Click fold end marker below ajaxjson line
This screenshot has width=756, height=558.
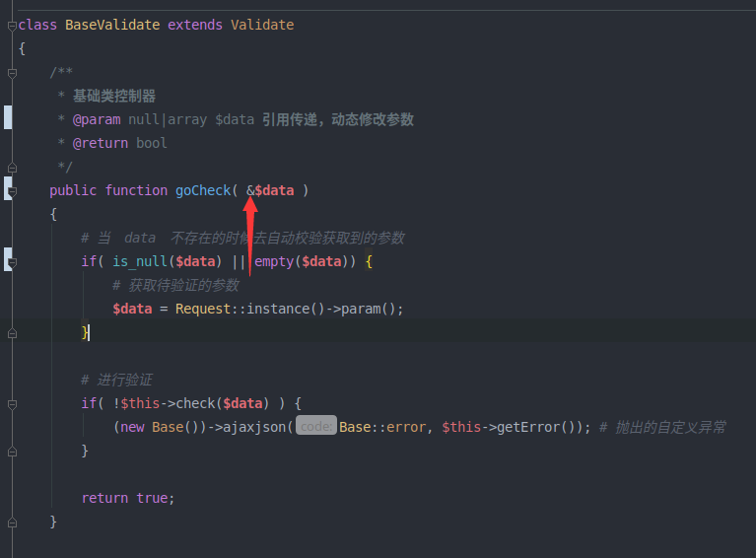point(13,452)
